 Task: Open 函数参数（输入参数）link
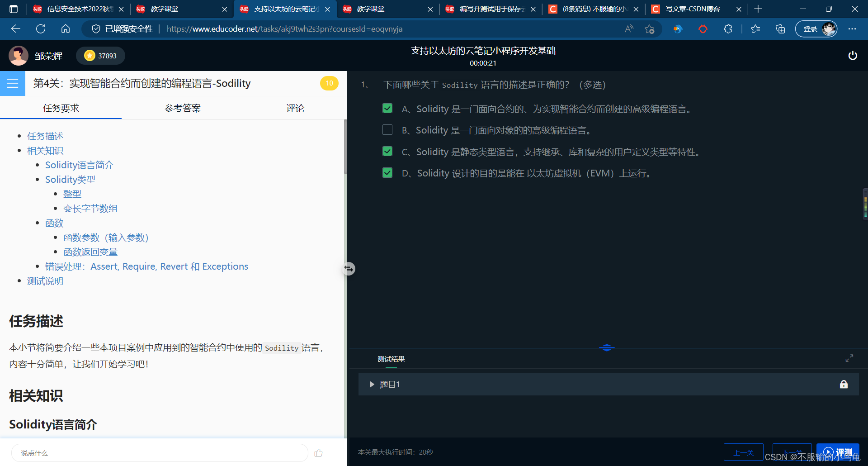106,238
